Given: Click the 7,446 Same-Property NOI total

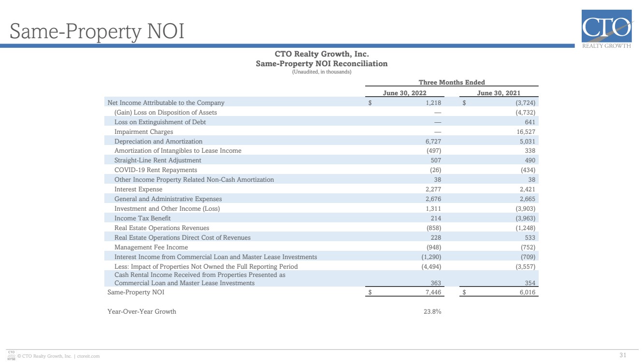Looking at the screenshot, I should [433, 292].
